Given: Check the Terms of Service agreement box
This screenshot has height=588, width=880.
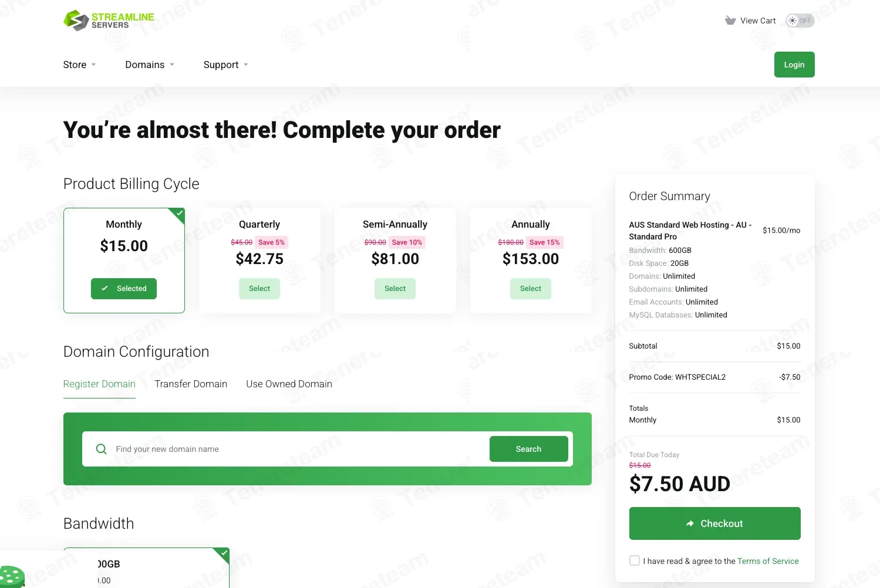Looking at the screenshot, I should tap(635, 560).
